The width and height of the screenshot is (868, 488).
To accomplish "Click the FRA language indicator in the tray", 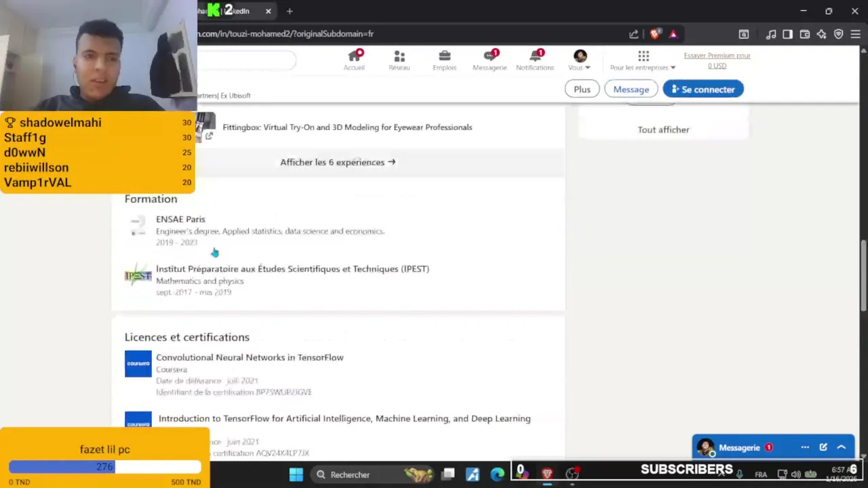I will [761, 474].
